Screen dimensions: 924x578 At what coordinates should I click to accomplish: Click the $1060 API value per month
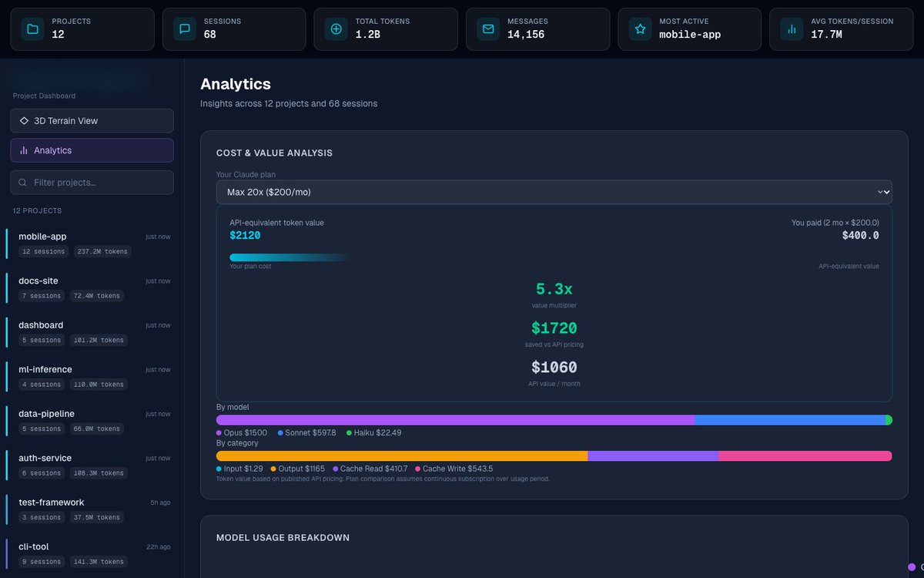coord(554,368)
